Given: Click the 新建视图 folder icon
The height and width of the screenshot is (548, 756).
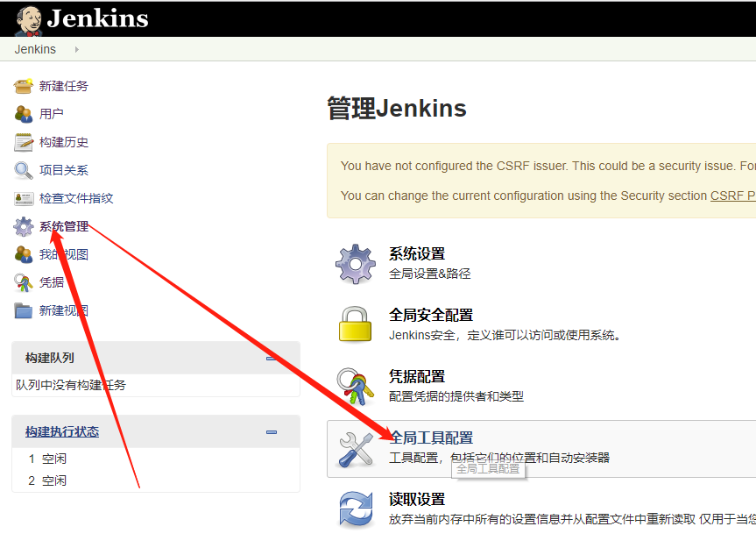Looking at the screenshot, I should pos(24,310).
